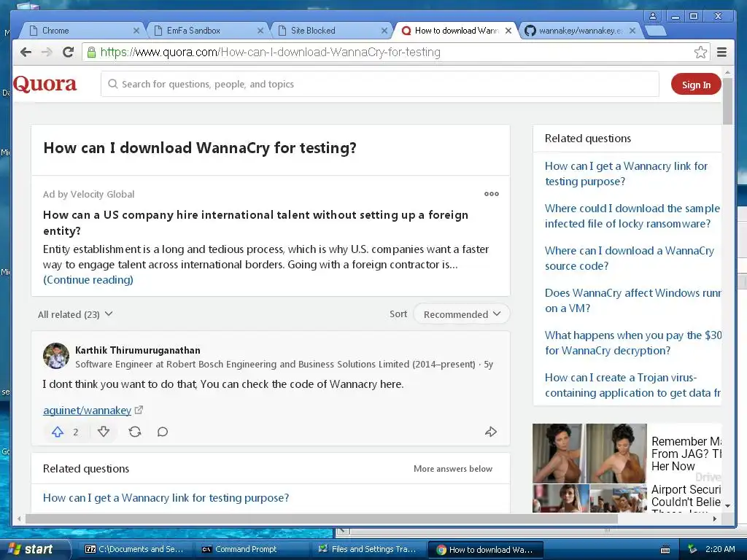747x560 pixels.
Task: Downvote Karthik's answer
Action: [104, 432]
